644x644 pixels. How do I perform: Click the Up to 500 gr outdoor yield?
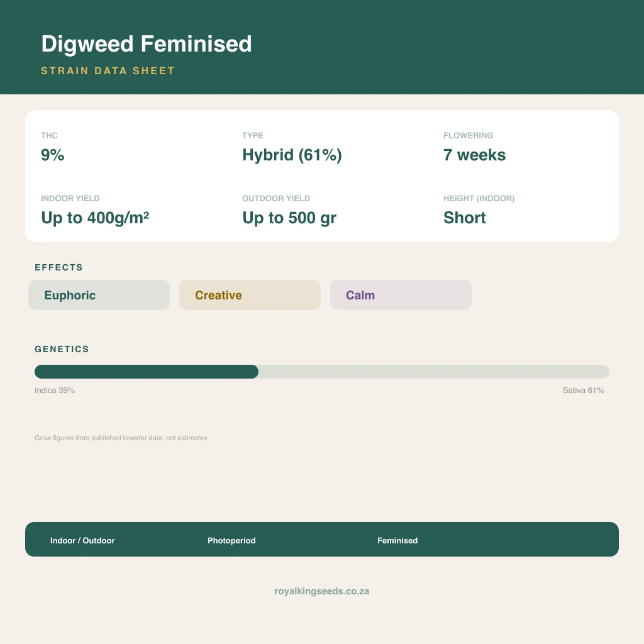pyautogui.click(x=289, y=218)
